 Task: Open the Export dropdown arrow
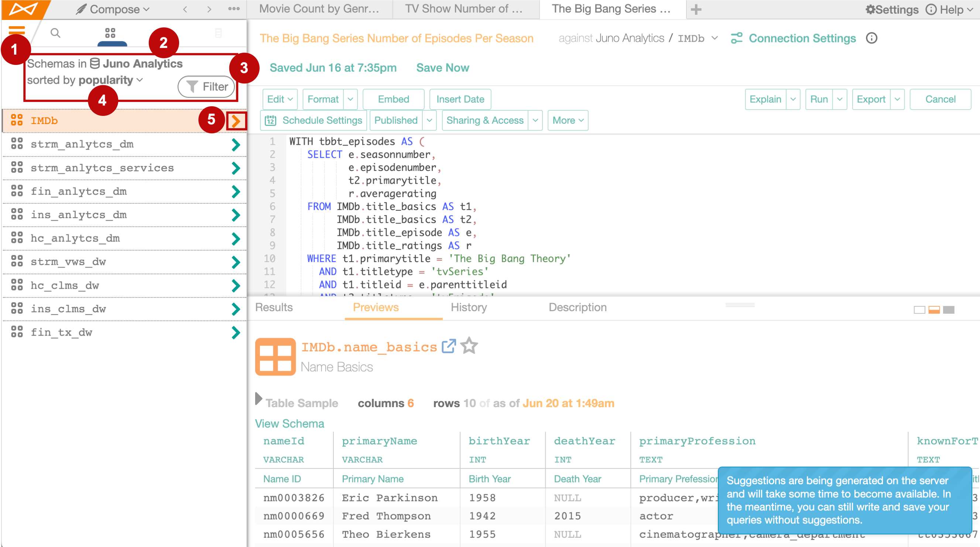[x=897, y=99]
